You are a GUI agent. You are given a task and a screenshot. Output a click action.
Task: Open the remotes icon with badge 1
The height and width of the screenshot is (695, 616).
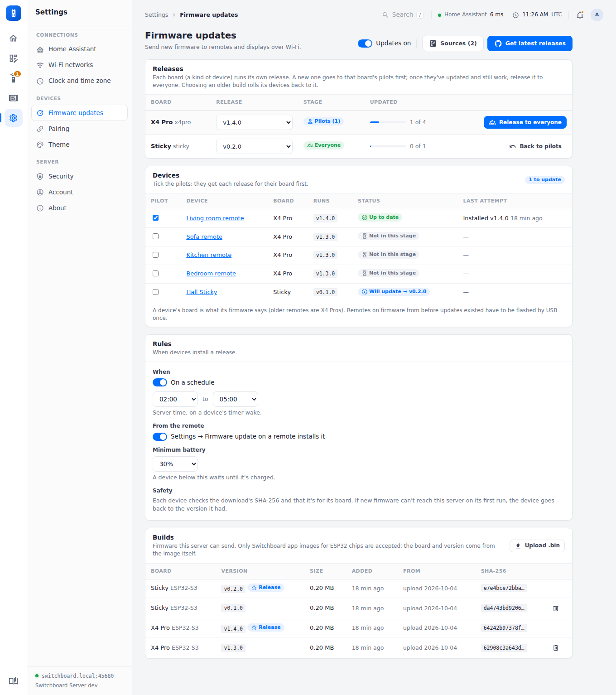[14, 78]
